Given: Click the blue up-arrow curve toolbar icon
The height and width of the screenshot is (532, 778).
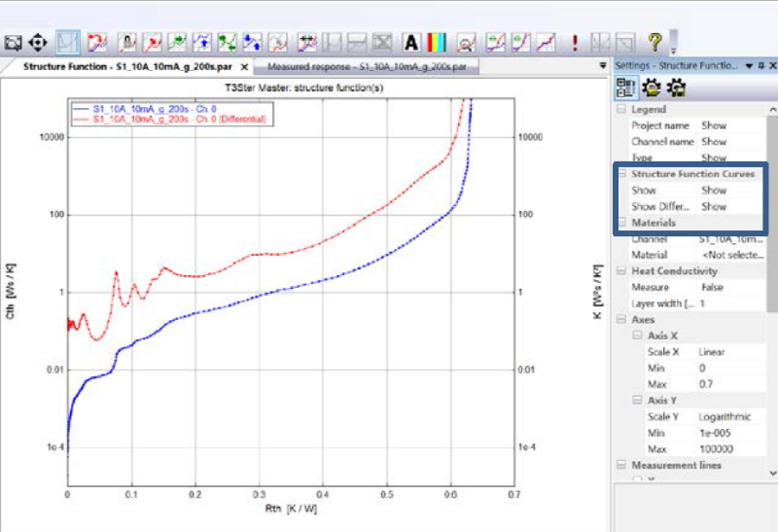Looking at the screenshot, I should point(202,43).
